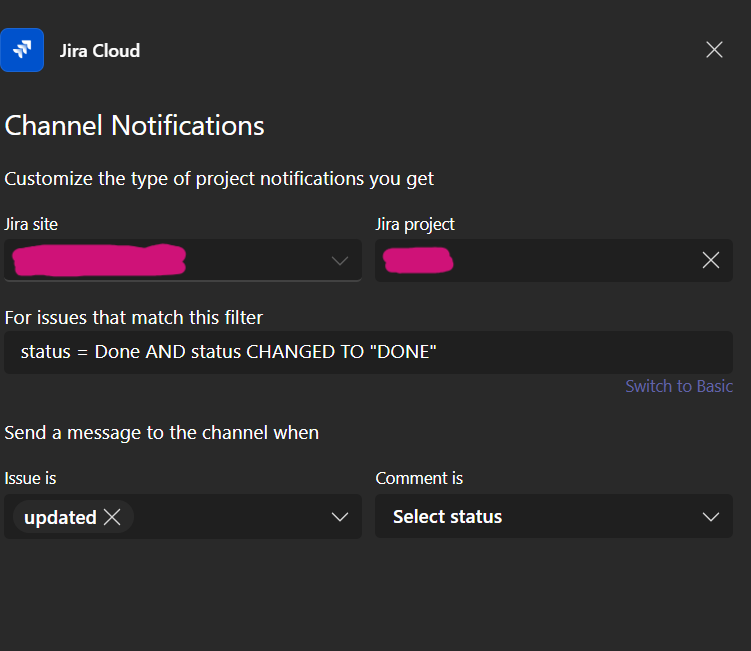Screen dimensions: 751x651
Task: Switch to Basic filter mode
Action: click(x=679, y=386)
